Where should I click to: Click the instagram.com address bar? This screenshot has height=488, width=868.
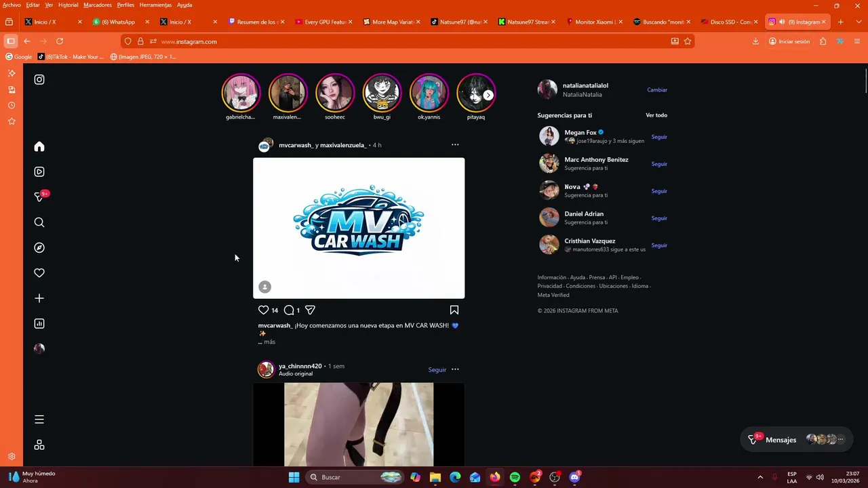pos(407,41)
